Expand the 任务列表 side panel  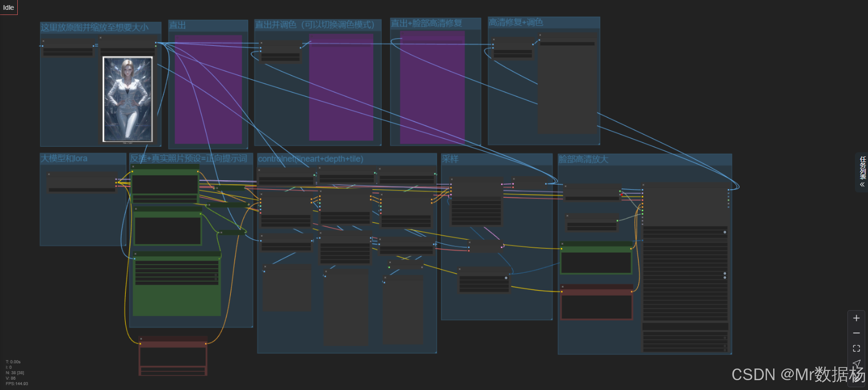pos(862,171)
